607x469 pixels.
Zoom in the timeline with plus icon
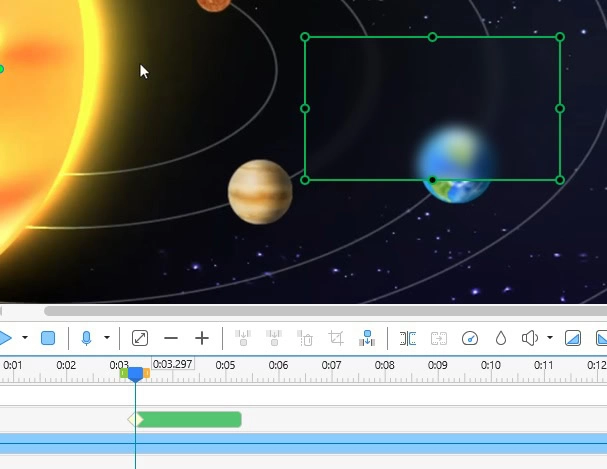(202, 338)
